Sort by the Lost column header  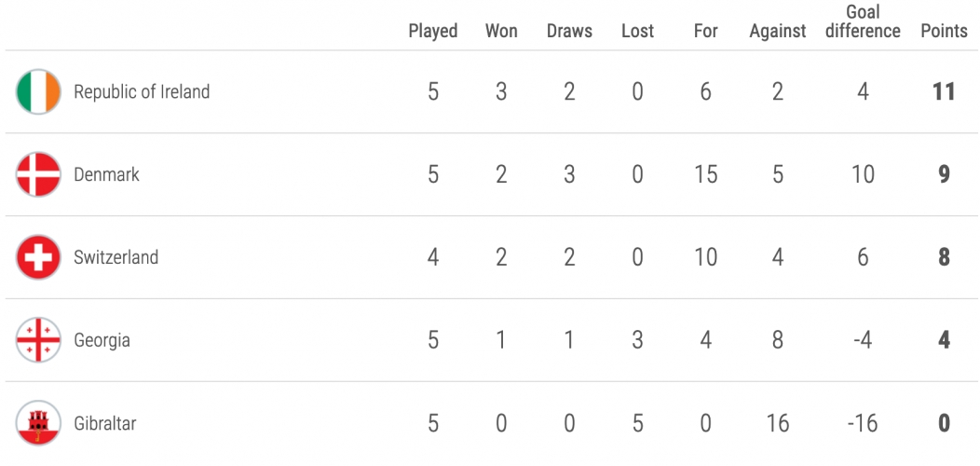coord(637,31)
